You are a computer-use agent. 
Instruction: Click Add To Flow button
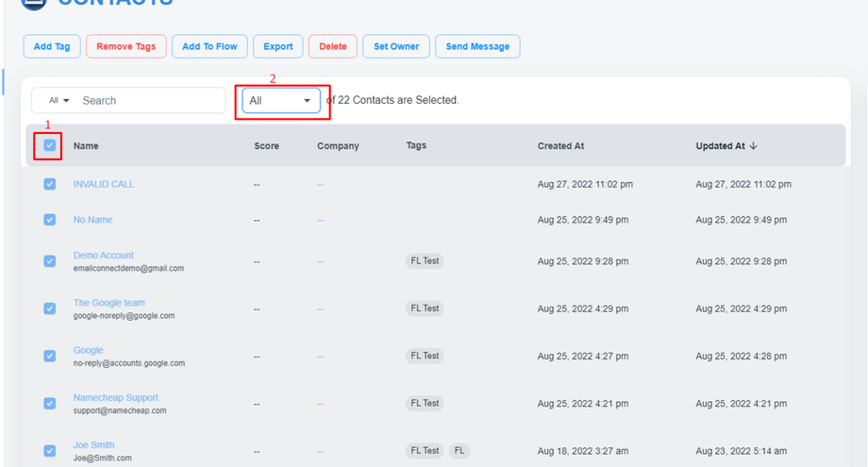209,46
